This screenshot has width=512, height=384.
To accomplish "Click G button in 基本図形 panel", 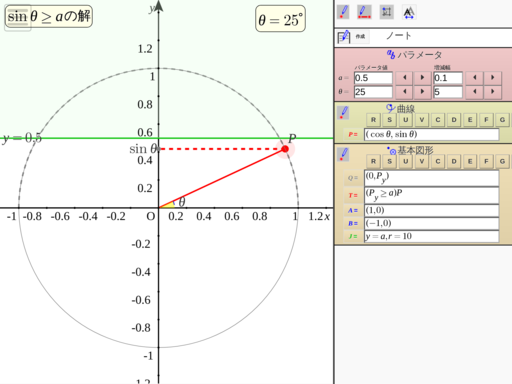I will point(502,162).
